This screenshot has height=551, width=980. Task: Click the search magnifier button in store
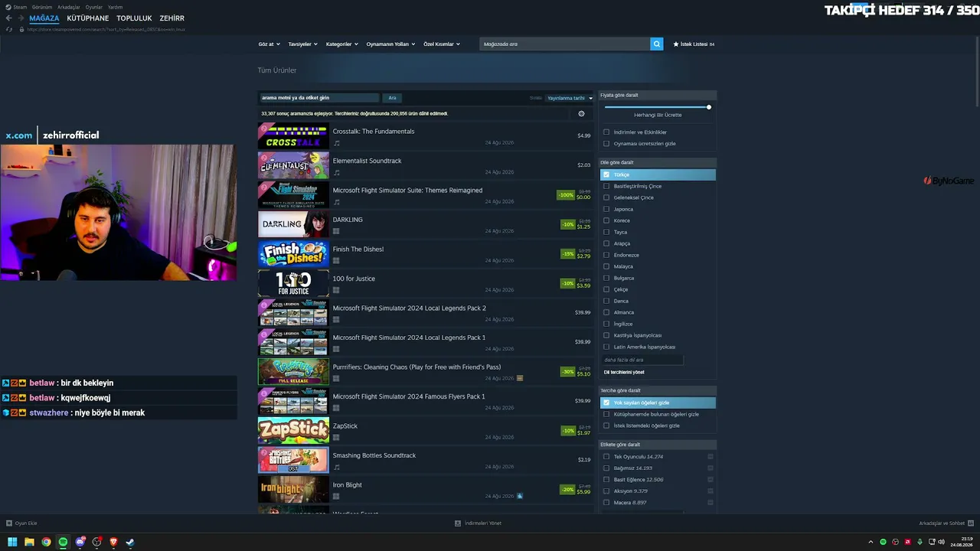pos(657,44)
